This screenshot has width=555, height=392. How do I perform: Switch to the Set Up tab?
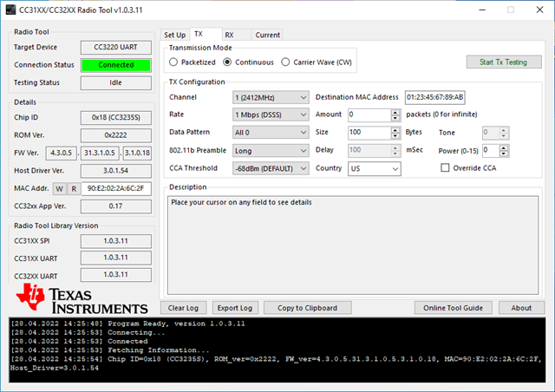(175, 35)
